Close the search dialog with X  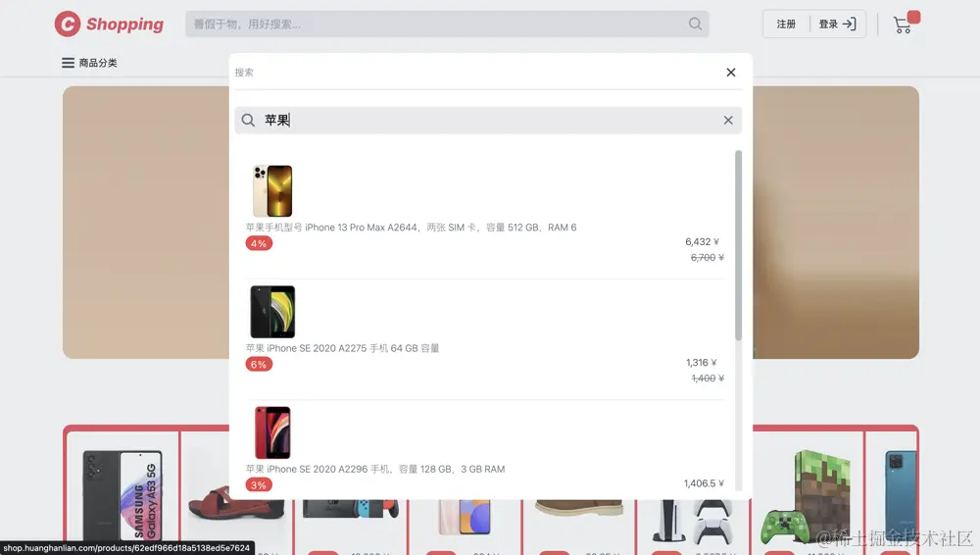(731, 72)
